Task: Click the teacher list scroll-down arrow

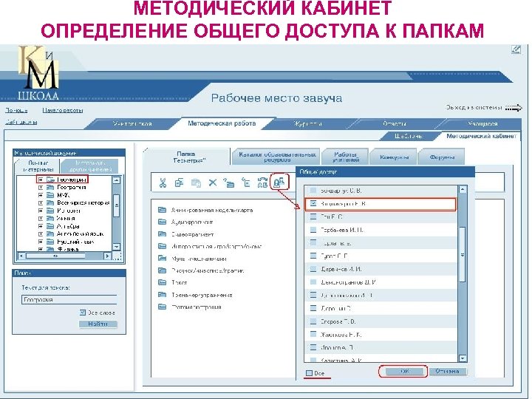Action: coord(463,358)
